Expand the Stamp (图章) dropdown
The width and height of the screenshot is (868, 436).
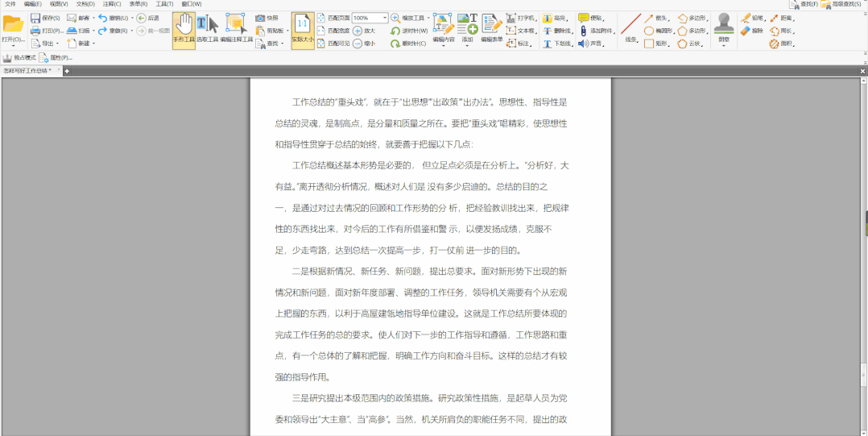coord(723,44)
